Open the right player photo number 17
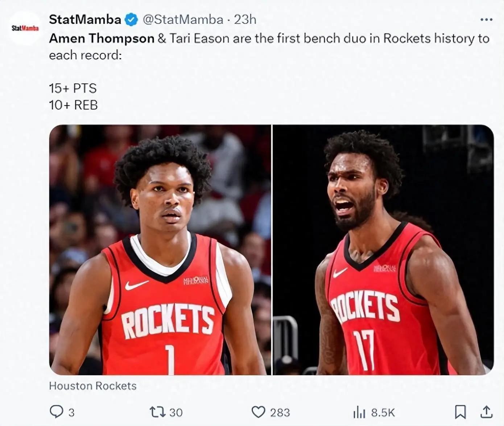504x426 pixels. [x=383, y=250]
